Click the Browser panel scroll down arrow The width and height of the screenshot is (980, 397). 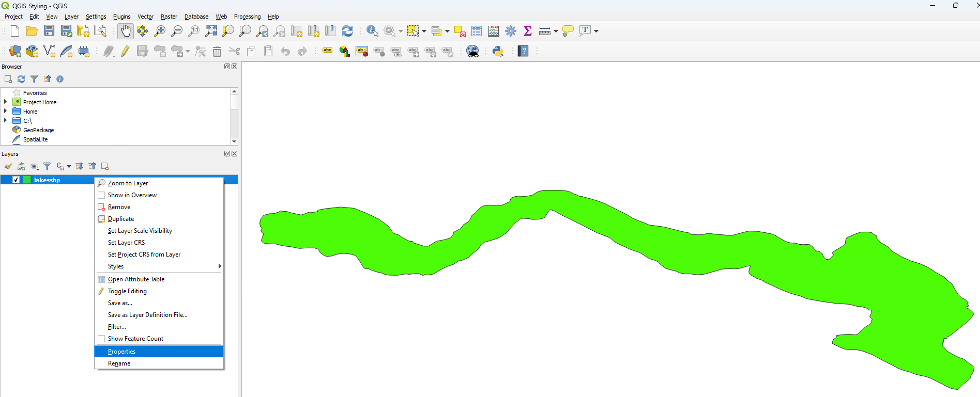tap(234, 141)
